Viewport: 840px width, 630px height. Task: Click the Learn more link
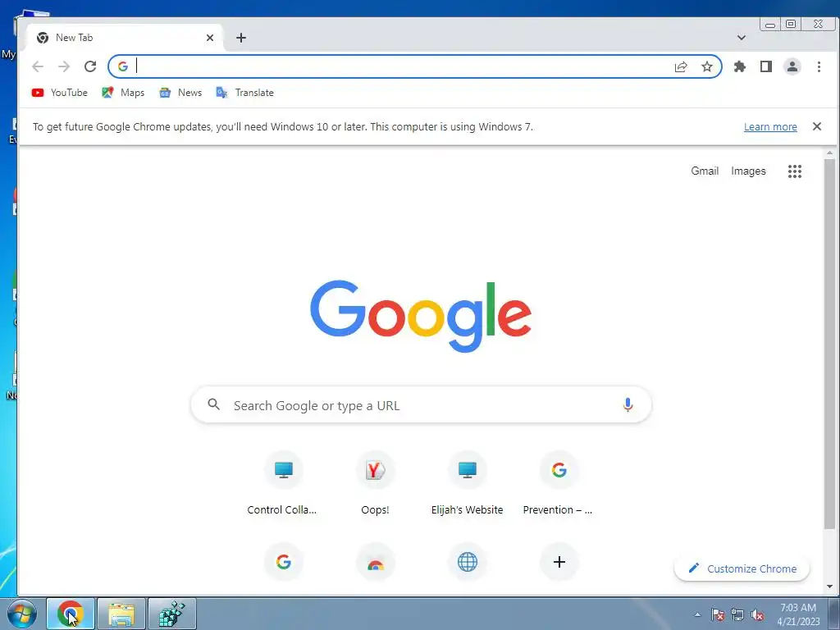coord(770,127)
